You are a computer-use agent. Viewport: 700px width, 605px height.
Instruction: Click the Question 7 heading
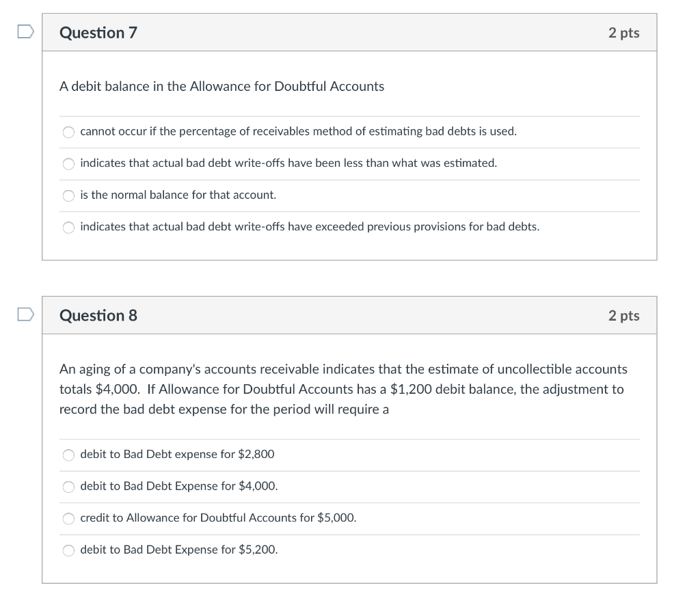(98, 32)
